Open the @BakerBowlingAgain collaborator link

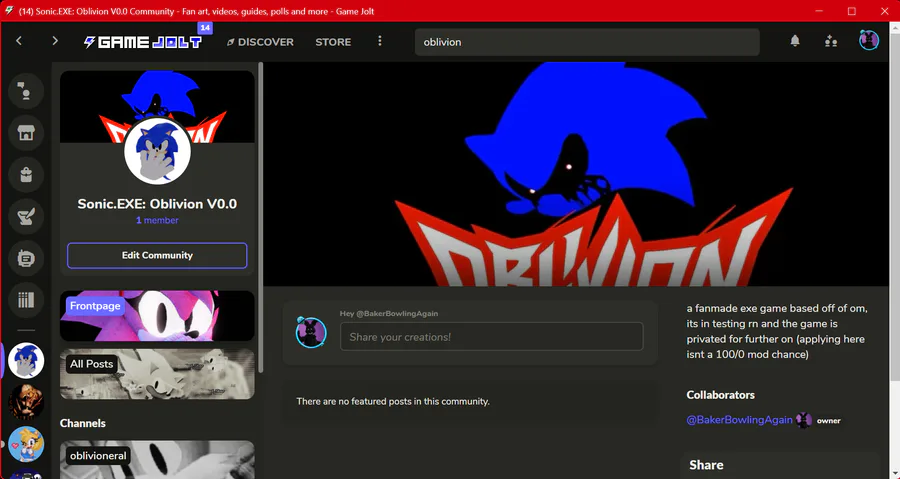739,420
